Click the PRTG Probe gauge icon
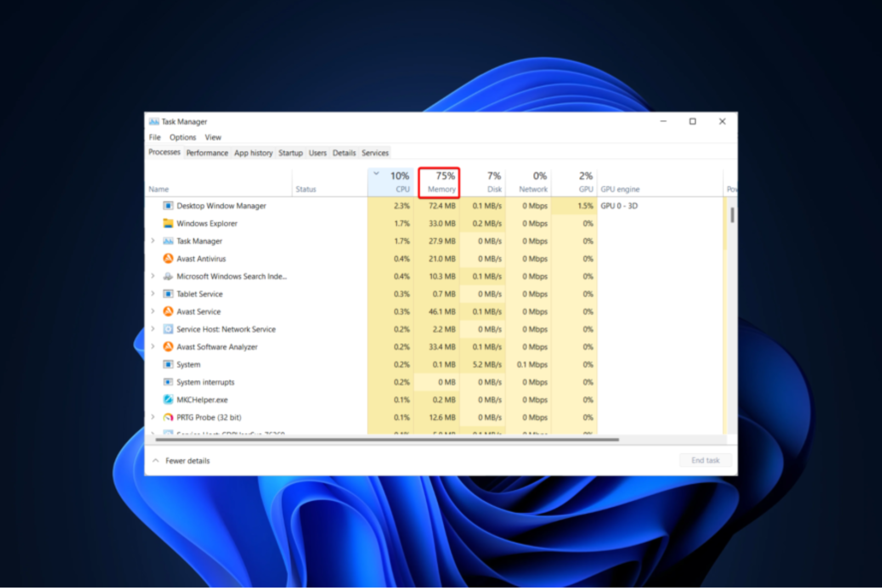Viewport: 882px width, 588px height. point(168,417)
